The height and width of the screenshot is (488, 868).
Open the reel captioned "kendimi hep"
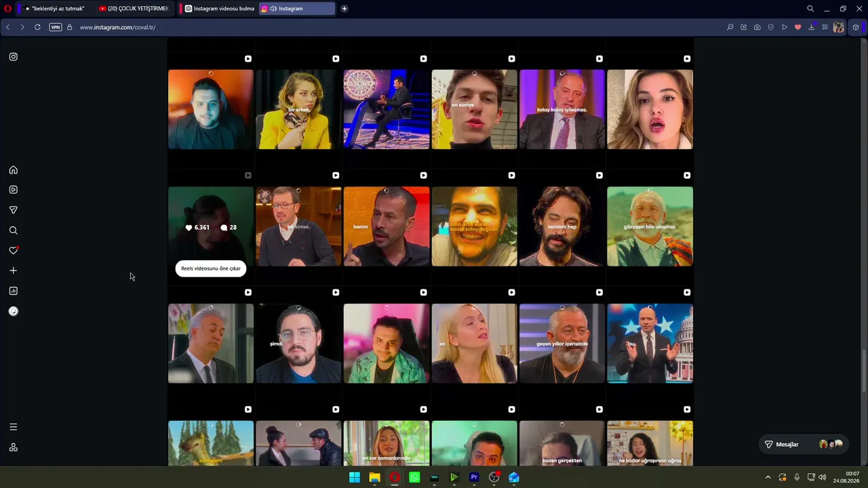(x=562, y=226)
